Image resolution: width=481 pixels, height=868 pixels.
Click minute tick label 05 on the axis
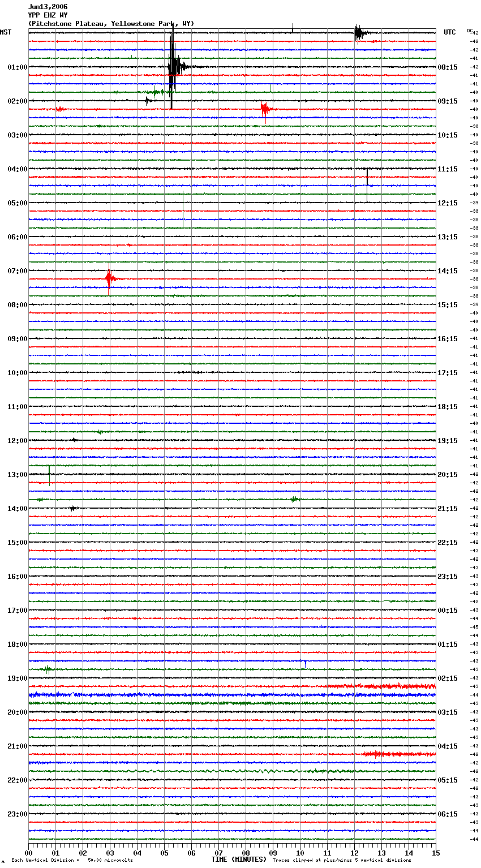pyautogui.click(x=164, y=853)
